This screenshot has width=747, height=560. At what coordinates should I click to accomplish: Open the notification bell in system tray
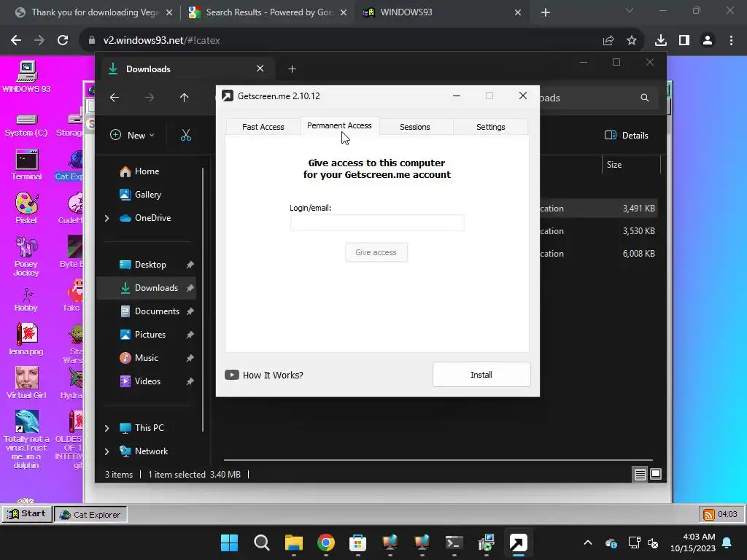(727, 542)
